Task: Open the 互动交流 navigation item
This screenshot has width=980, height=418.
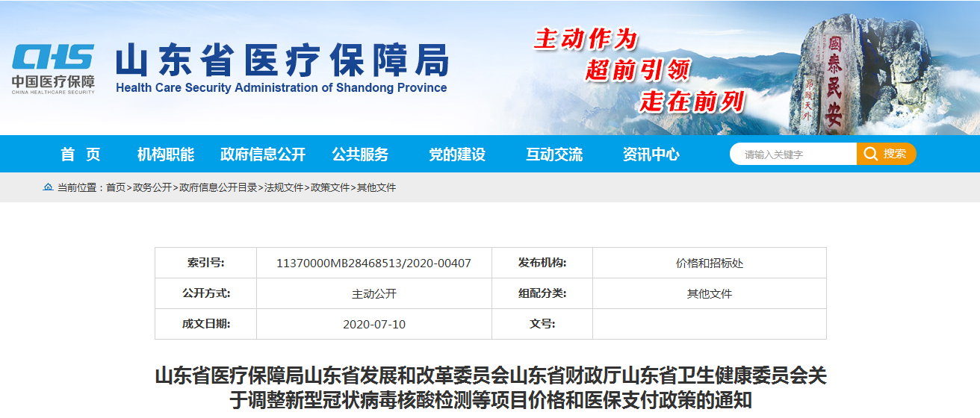Action: (x=554, y=155)
